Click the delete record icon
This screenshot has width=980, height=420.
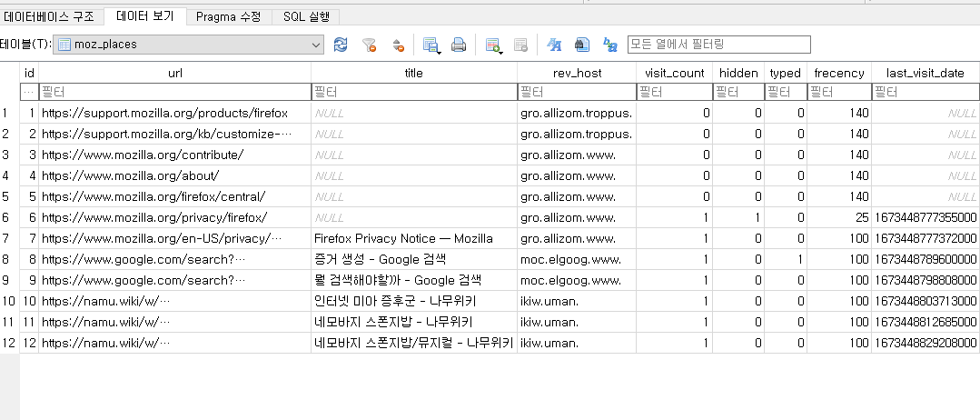[520, 45]
